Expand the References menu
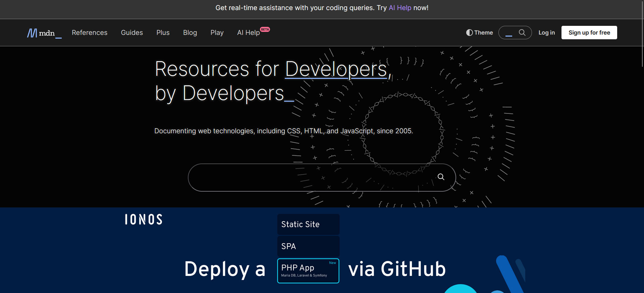The image size is (644, 293). click(x=90, y=33)
